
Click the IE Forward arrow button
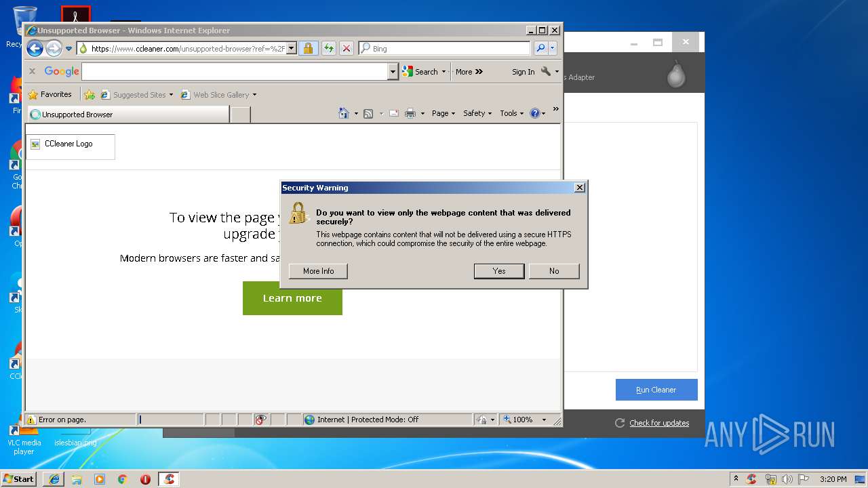pyautogui.click(x=54, y=48)
